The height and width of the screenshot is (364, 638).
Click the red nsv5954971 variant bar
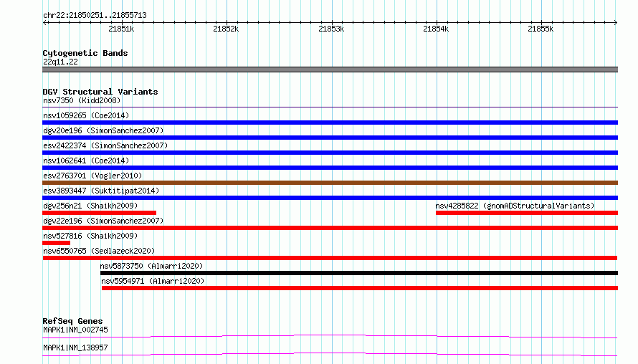click(x=360, y=288)
